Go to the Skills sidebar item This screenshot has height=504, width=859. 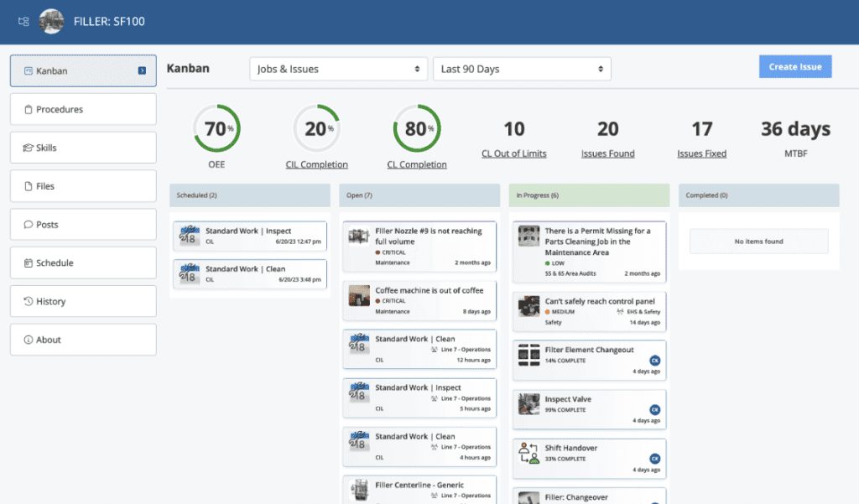[83, 148]
